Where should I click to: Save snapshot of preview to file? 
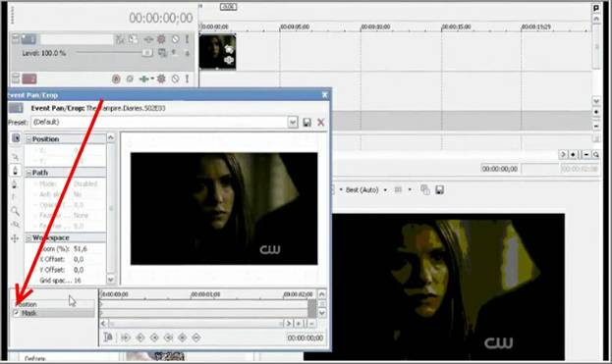(x=439, y=189)
